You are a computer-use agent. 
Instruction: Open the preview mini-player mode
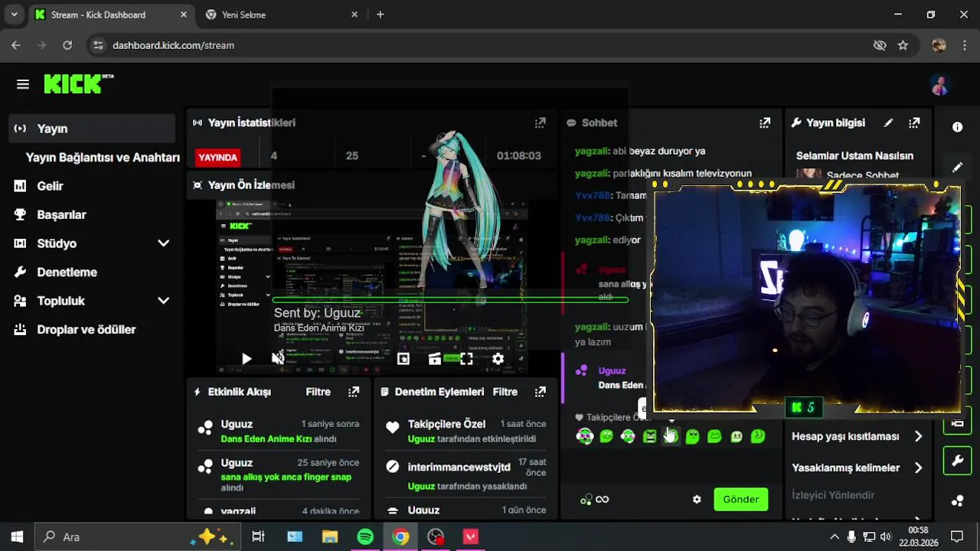pyautogui.click(x=403, y=358)
